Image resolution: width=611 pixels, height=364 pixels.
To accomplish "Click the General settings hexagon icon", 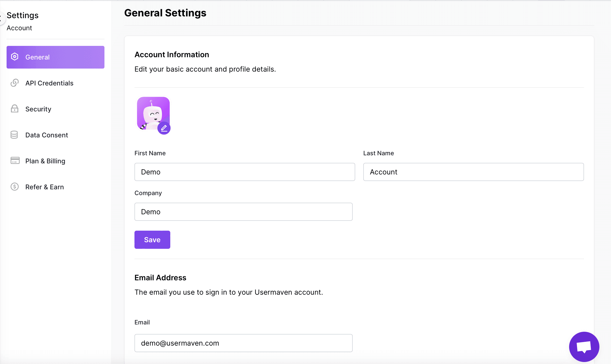I will [15, 57].
